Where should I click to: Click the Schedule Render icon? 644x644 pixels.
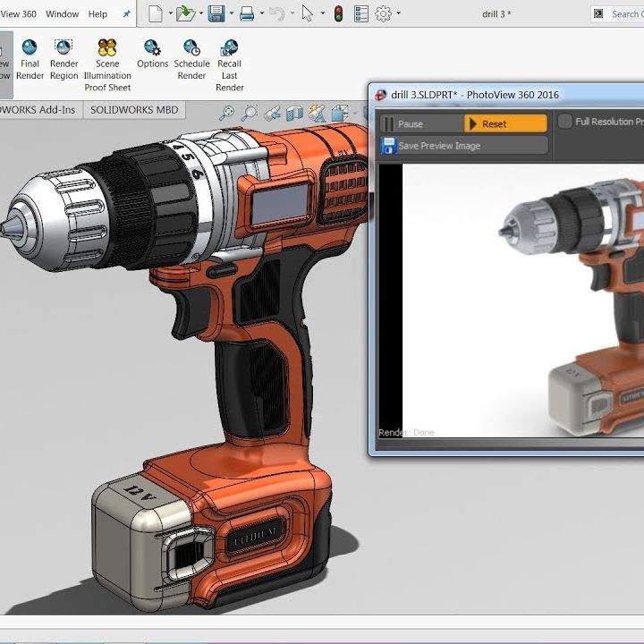(191, 48)
